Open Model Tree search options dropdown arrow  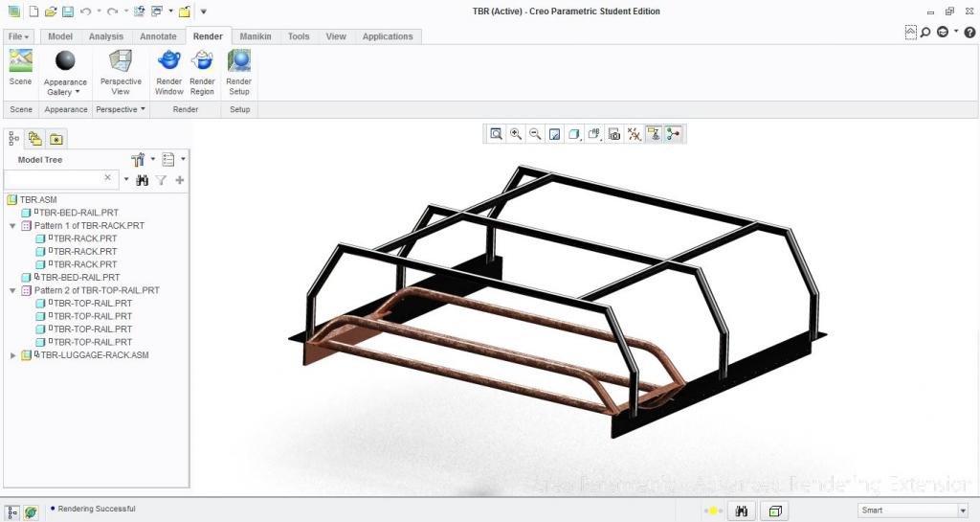pyautogui.click(x=126, y=179)
